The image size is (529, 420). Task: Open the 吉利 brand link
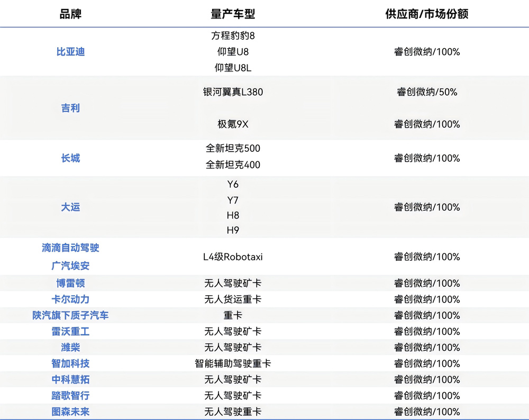(x=70, y=108)
